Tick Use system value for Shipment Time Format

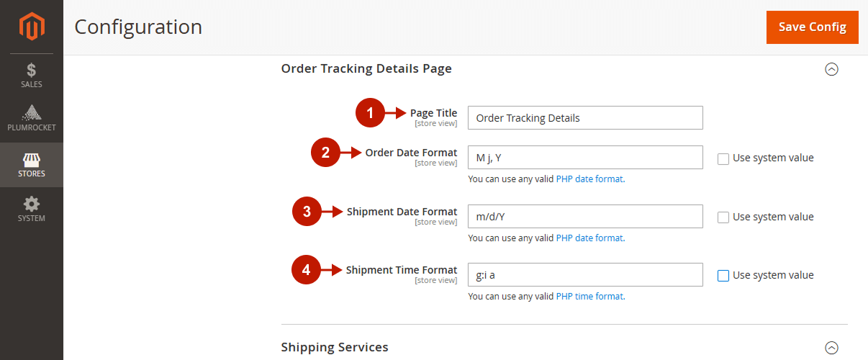coord(723,275)
